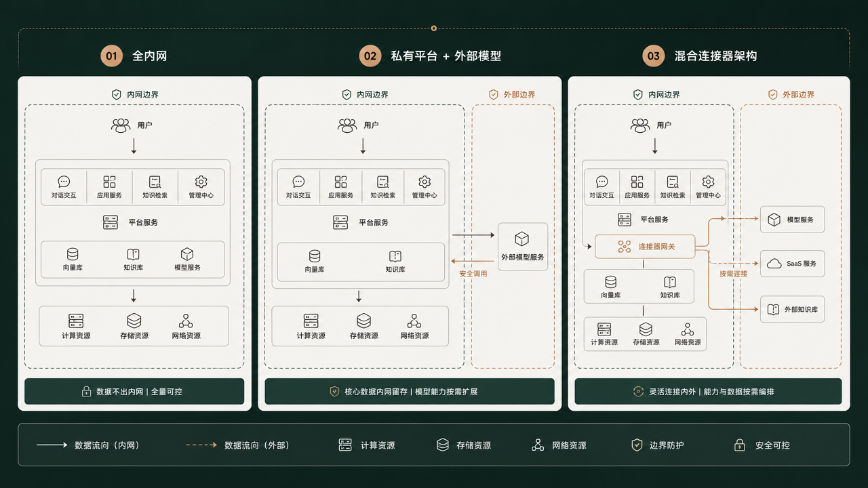Screen dimensions: 868x488
Task: Click the 平台服务 server icon in the 全内网 panel
Action: pos(111,222)
